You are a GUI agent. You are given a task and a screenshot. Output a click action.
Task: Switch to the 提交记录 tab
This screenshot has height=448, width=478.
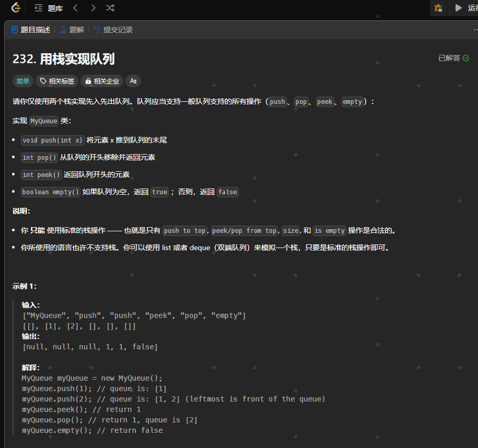(x=113, y=30)
